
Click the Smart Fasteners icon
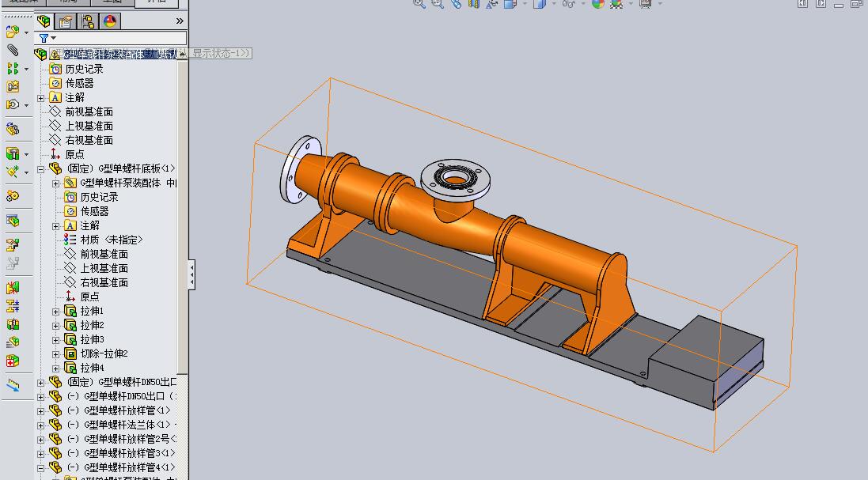pos(12,86)
